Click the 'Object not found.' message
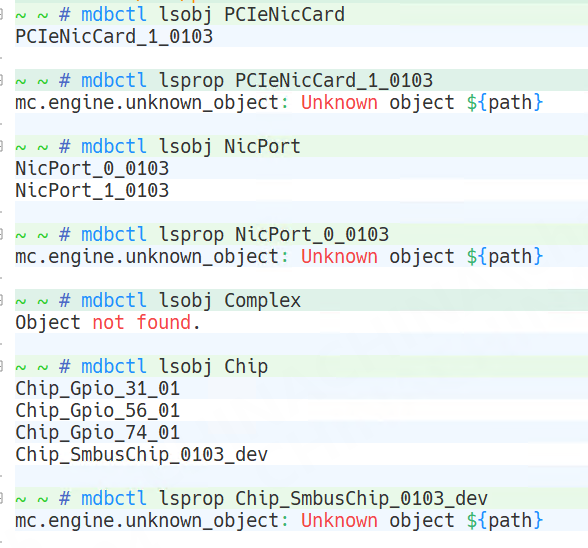The width and height of the screenshot is (588, 548). coord(108,323)
